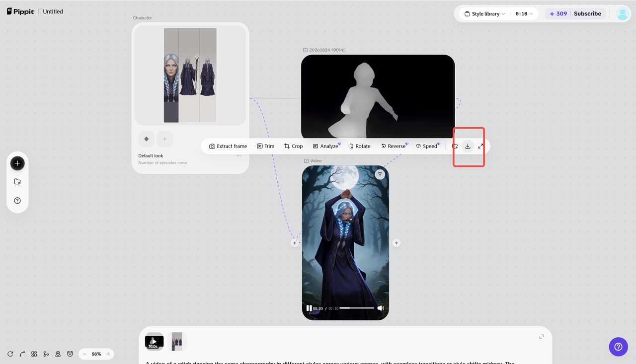Select the 20260824-190145 silhouette video node
The width and height of the screenshot is (636, 364).
point(378,96)
